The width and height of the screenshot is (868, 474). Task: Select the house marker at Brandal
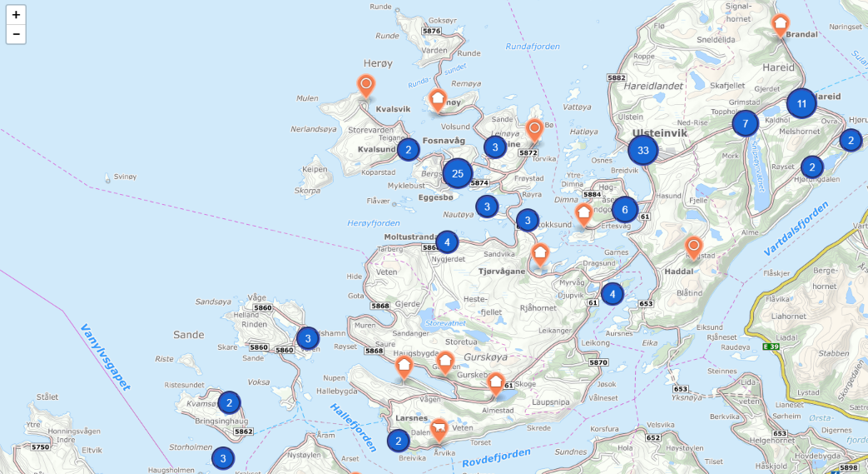pos(780,24)
